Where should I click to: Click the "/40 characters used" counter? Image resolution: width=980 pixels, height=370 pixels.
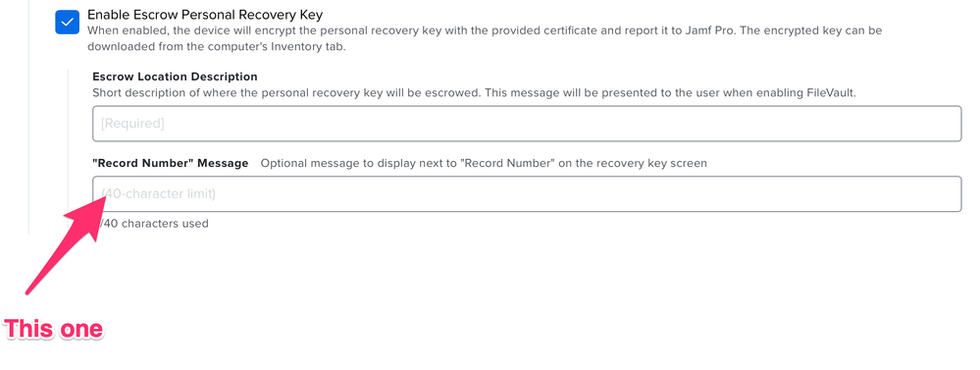point(154,223)
